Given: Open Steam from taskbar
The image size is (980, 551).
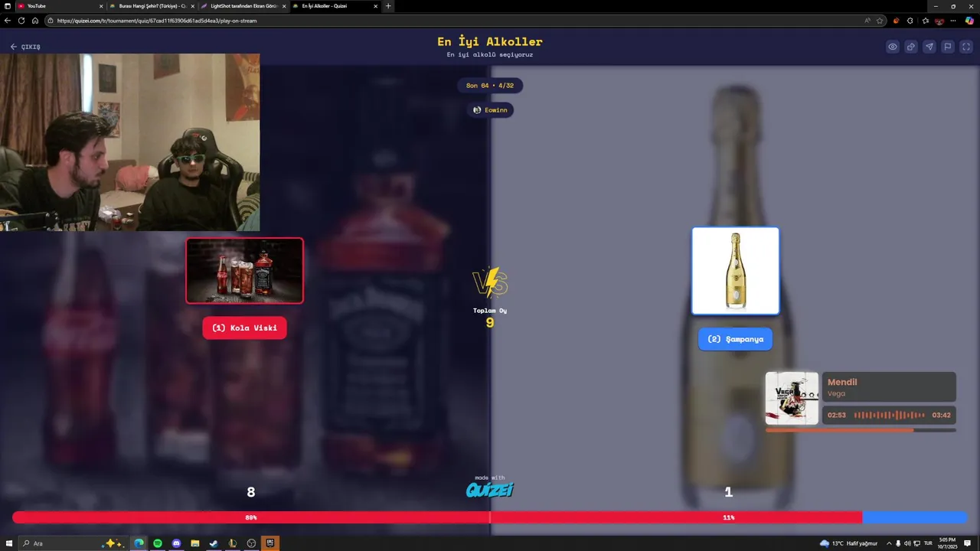Looking at the screenshot, I should (x=214, y=543).
